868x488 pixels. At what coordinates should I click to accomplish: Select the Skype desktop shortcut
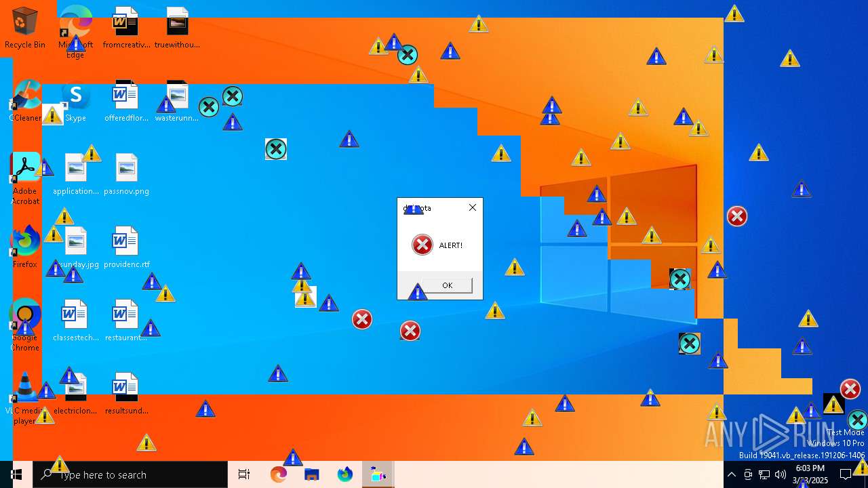(x=75, y=101)
